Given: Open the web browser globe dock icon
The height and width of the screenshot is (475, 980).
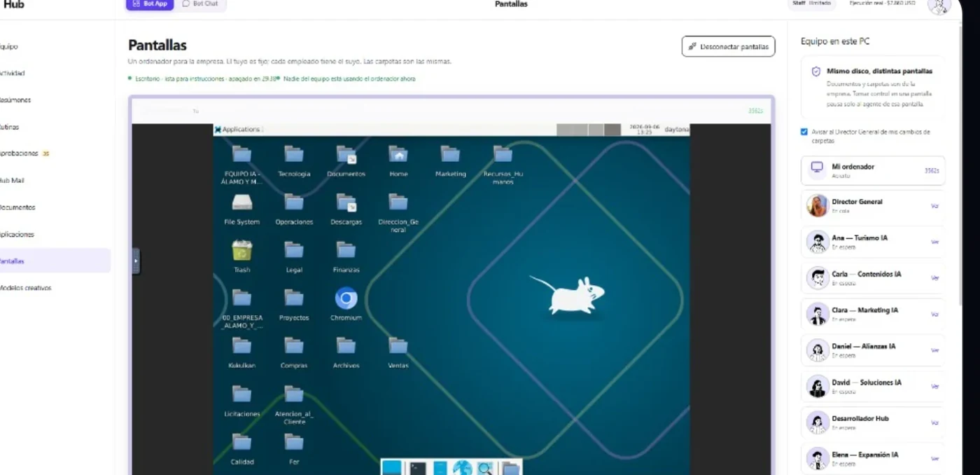Looking at the screenshot, I should (461, 468).
